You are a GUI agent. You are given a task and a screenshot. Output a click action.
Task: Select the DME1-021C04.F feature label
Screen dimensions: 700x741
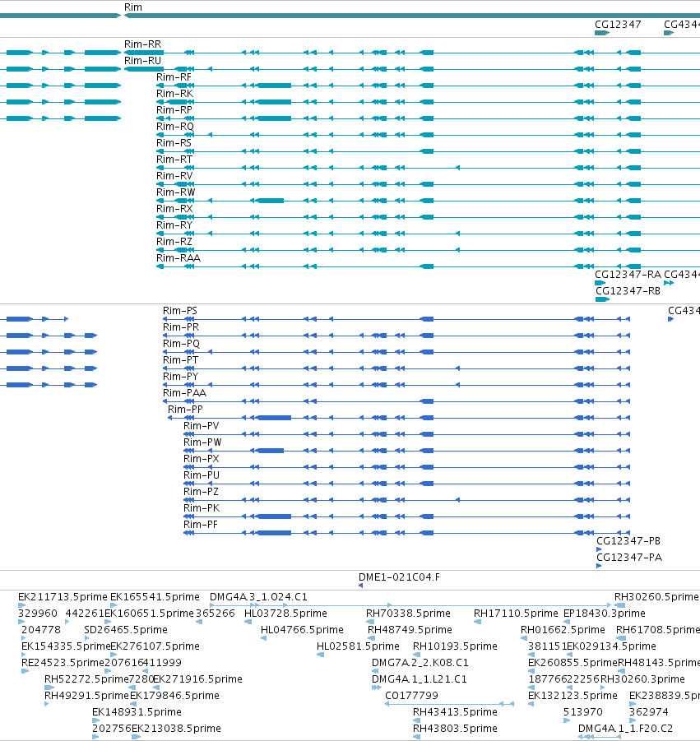point(399,577)
